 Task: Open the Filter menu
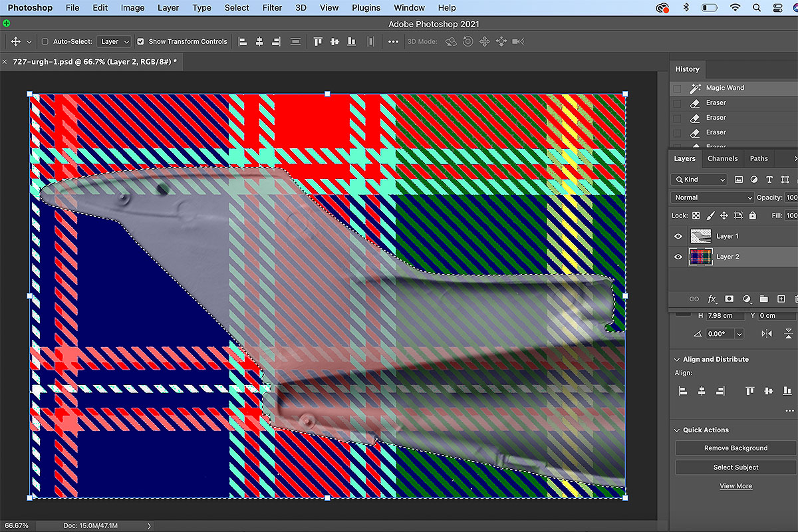[x=272, y=8]
